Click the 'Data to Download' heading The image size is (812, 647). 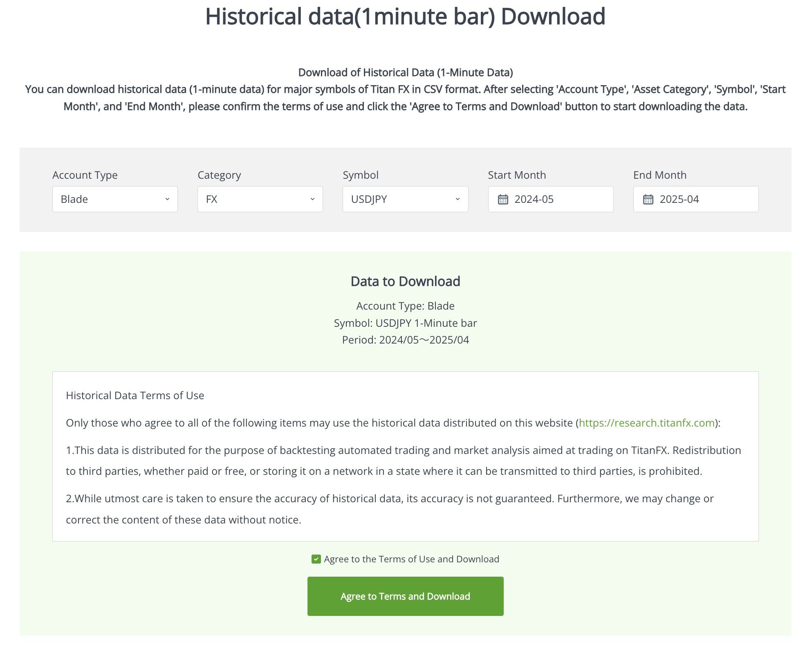[405, 281]
